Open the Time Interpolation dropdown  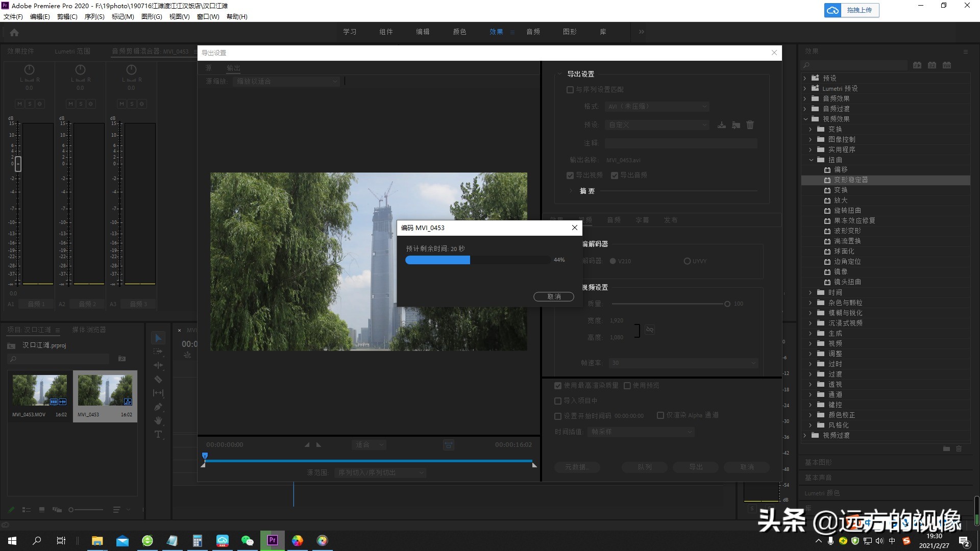tap(642, 432)
